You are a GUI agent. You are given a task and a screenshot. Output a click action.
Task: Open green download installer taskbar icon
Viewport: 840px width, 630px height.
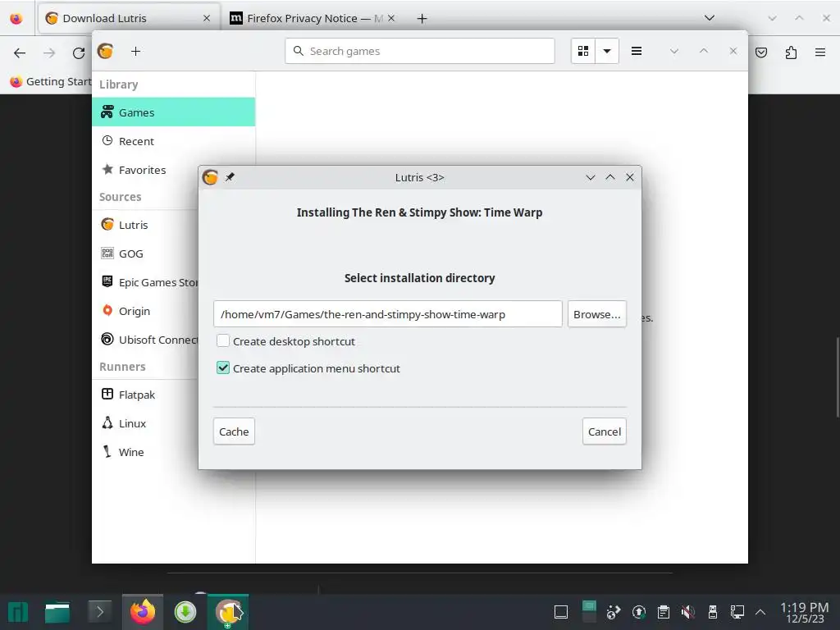pos(185,612)
